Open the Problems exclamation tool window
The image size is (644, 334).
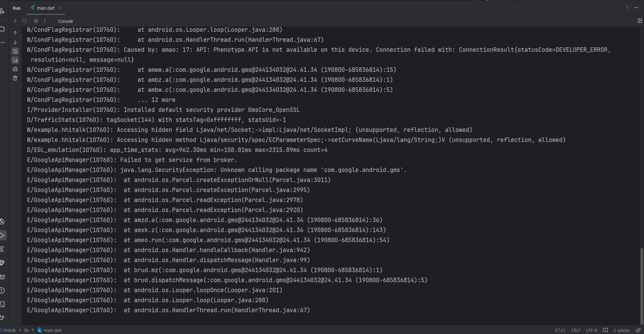[2, 290]
